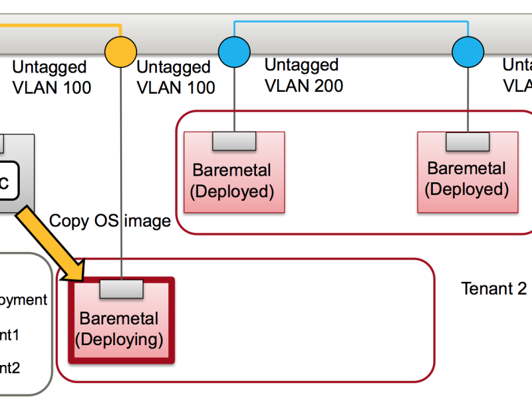Click the "Copy OS image" label
Viewport: 532px width, 399px height.
(x=110, y=221)
